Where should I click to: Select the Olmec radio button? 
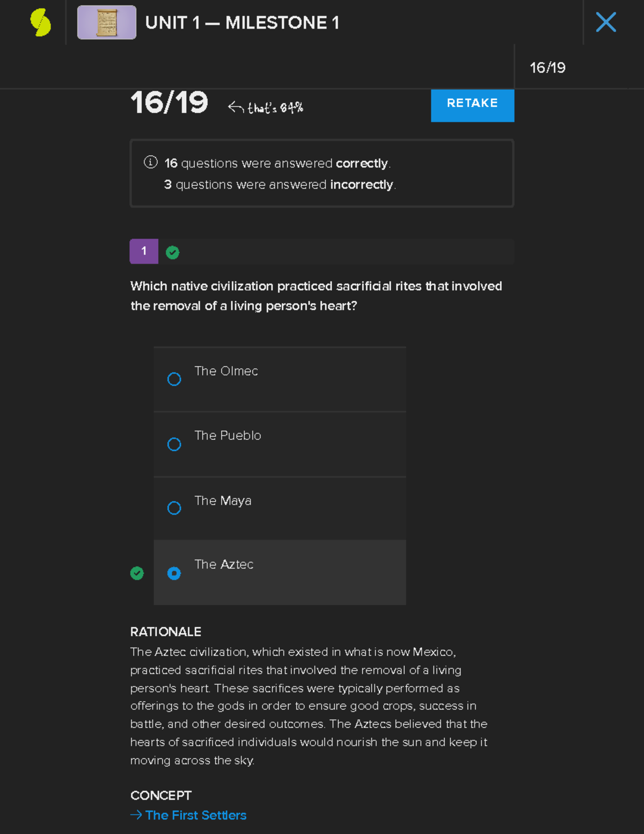coord(174,379)
